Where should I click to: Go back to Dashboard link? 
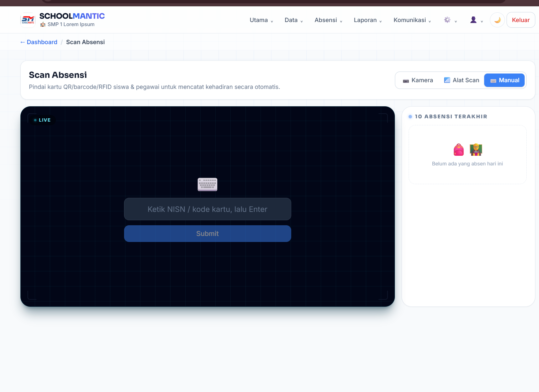pos(39,42)
